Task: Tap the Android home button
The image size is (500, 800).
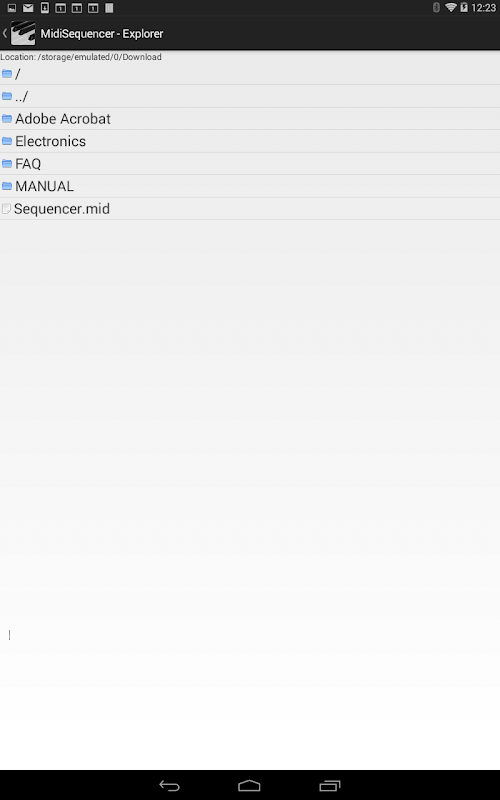Action: point(249,786)
